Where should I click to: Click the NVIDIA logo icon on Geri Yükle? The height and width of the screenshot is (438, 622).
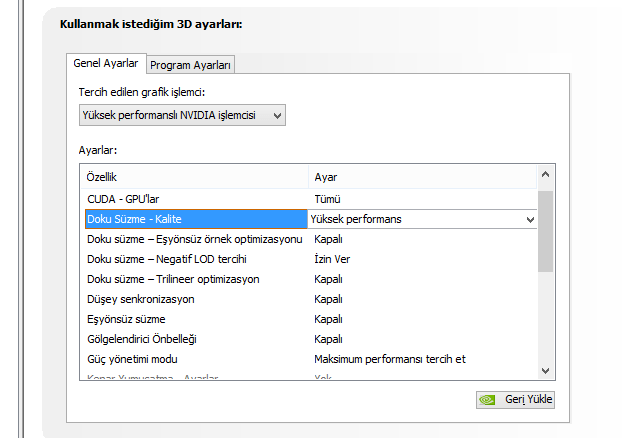pyautogui.click(x=487, y=400)
